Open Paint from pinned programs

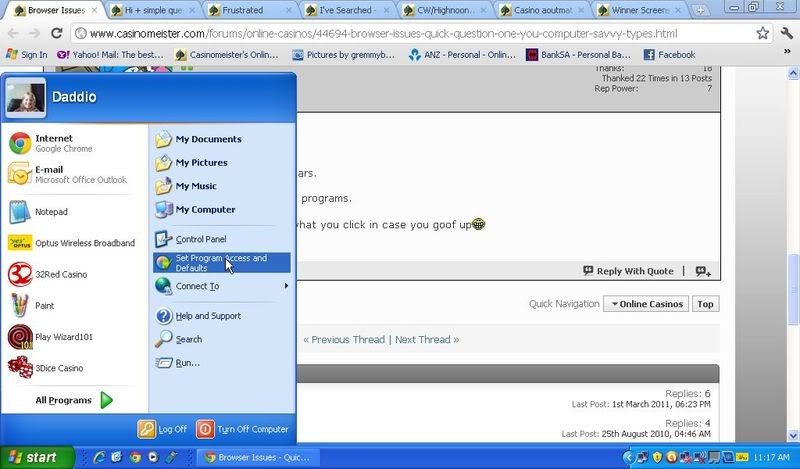[x=31, y=306]
